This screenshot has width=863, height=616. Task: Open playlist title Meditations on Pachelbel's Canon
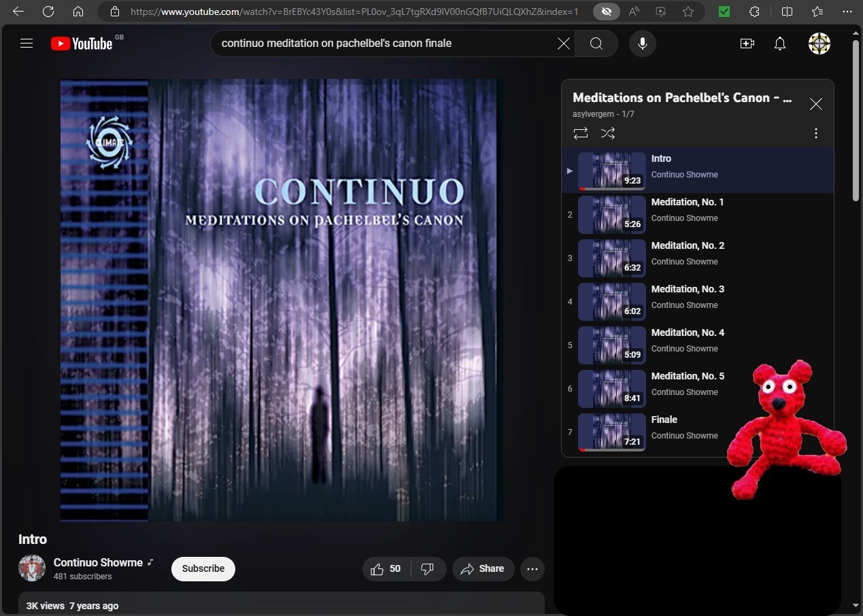point(682,98)
